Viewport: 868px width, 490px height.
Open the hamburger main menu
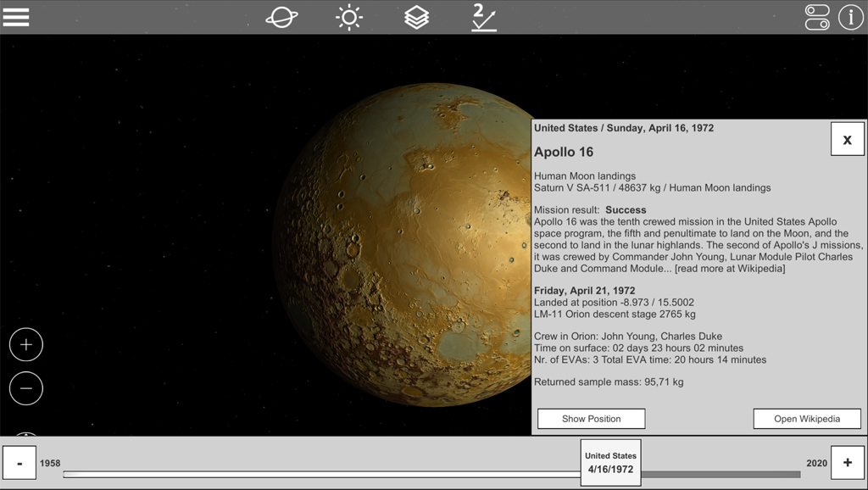[16, 17]
